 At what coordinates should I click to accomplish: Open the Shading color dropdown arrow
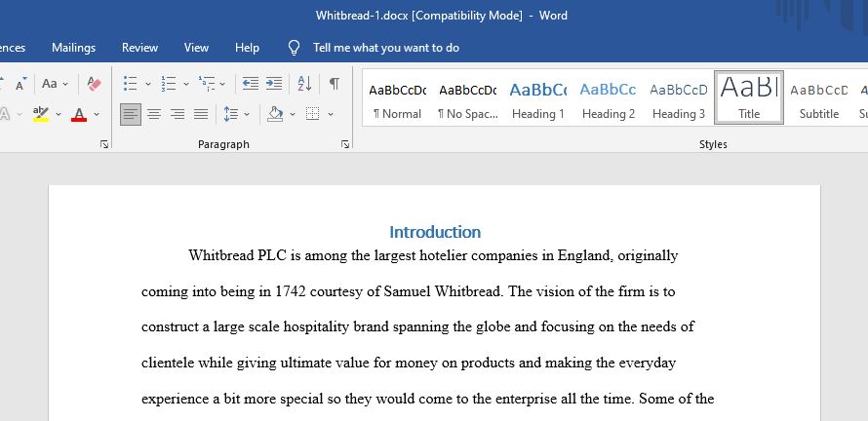click(x=293, y=115)
